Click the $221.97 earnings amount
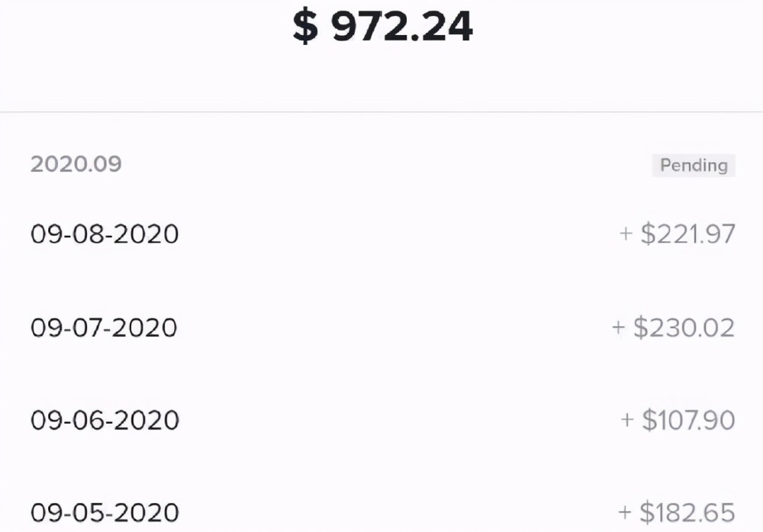The width and height of the screenshot is (763, 532). (687, 234)
